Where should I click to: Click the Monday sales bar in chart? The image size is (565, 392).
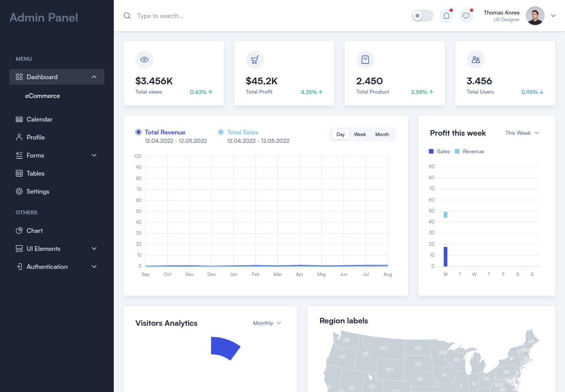[x=445, y=257]
